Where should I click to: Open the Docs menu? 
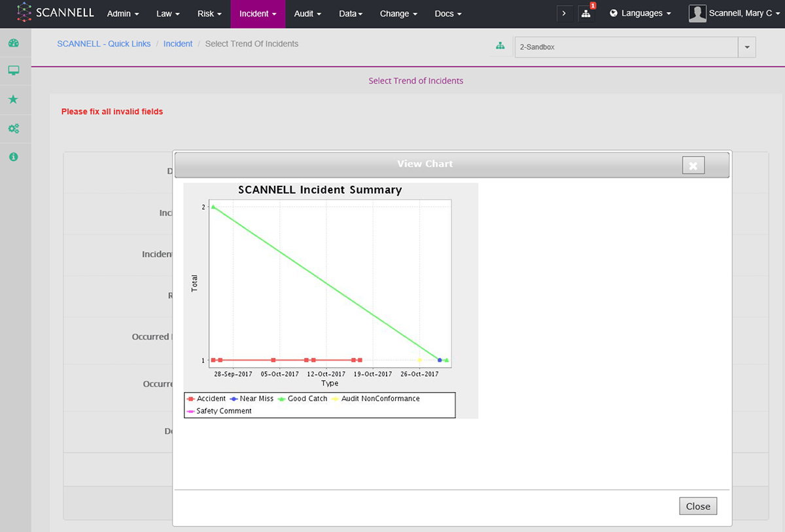pos(448,14)
